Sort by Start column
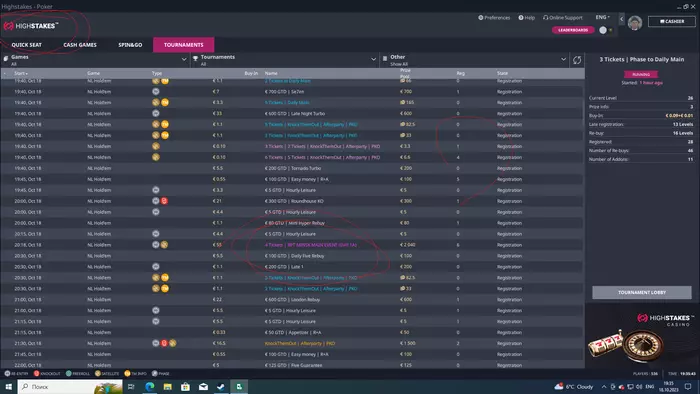Viewport: 700px width, 394px height. pyautogui.click(x=21, y=73)
